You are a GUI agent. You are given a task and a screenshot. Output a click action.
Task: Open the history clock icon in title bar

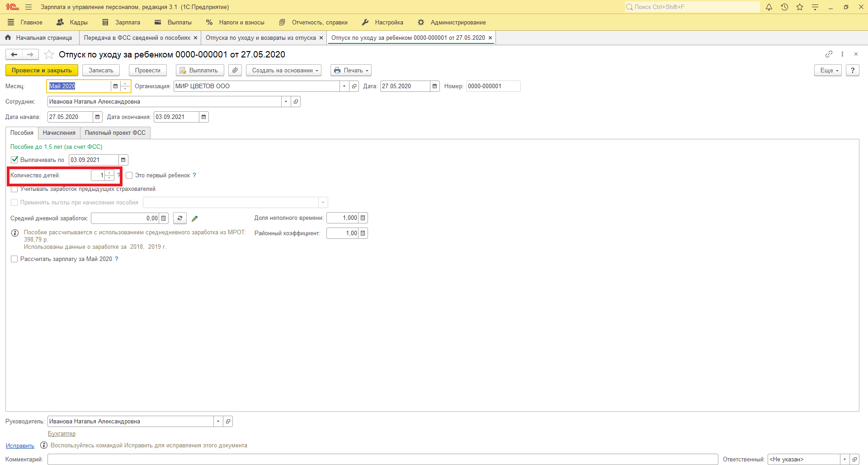[x=784, y=7]
